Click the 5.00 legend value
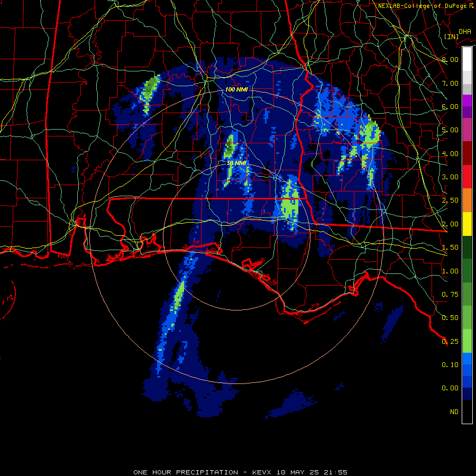Screen dimensions: 476x476 [x=450, y=130]
